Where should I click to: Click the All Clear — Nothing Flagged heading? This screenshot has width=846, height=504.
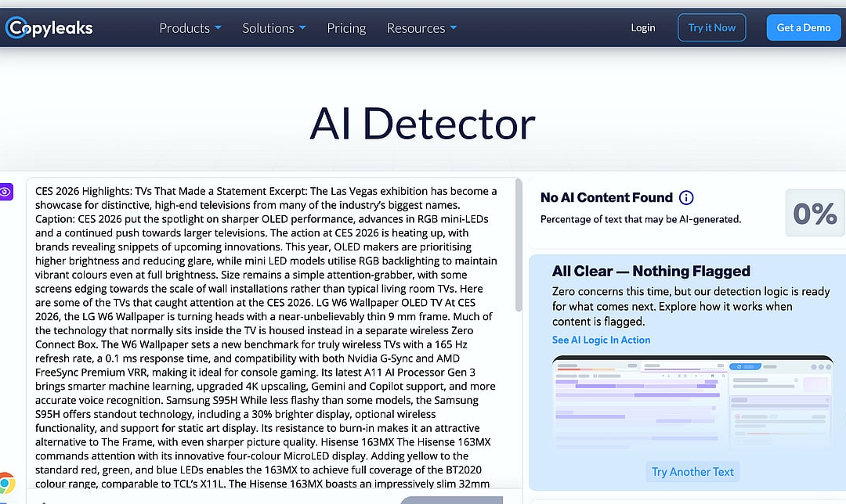[651, 272]
